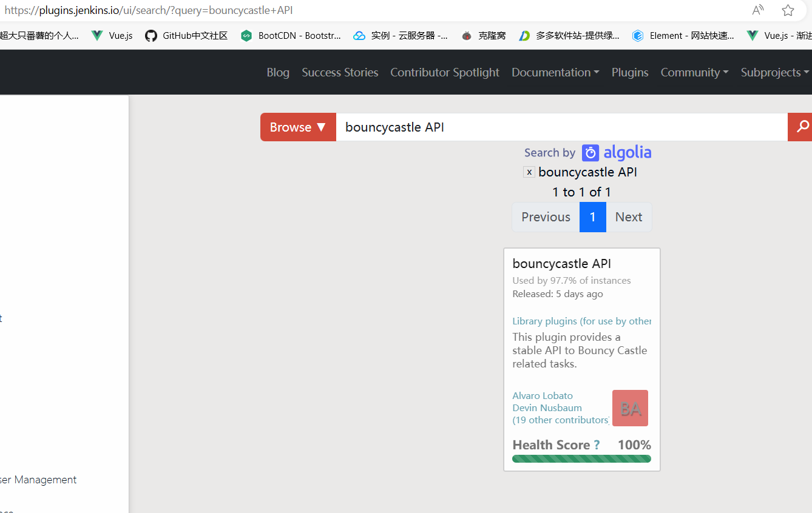
Task: Open the Read Aloud icon in address bar
Action: click(x=758, y=10)
